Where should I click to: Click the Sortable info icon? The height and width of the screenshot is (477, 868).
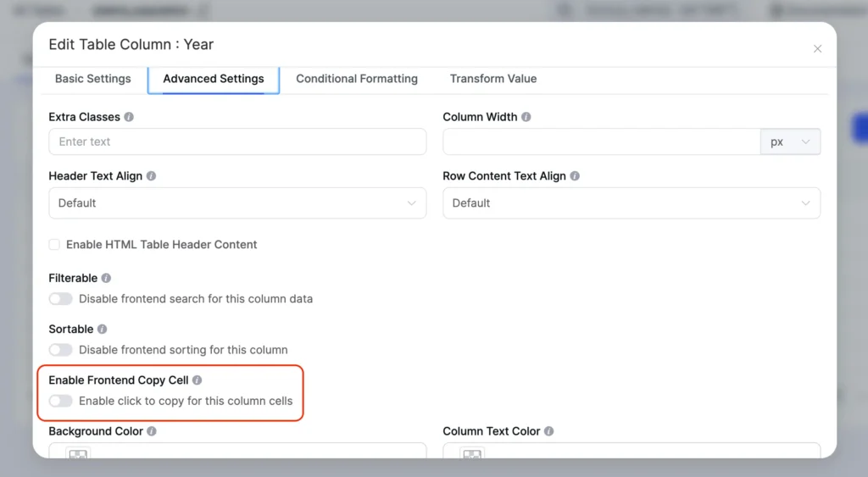[102, 329]
